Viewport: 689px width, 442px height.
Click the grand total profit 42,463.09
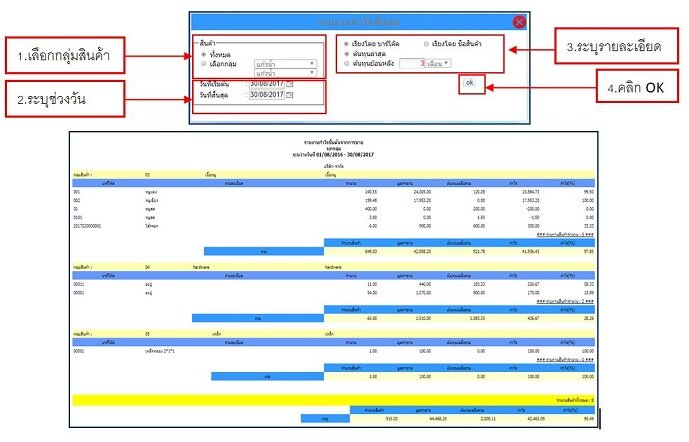pos(535,419)
